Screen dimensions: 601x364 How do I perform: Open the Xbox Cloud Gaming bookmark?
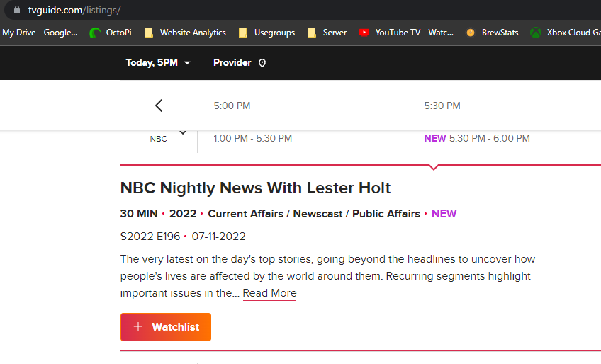click(566, 33)
